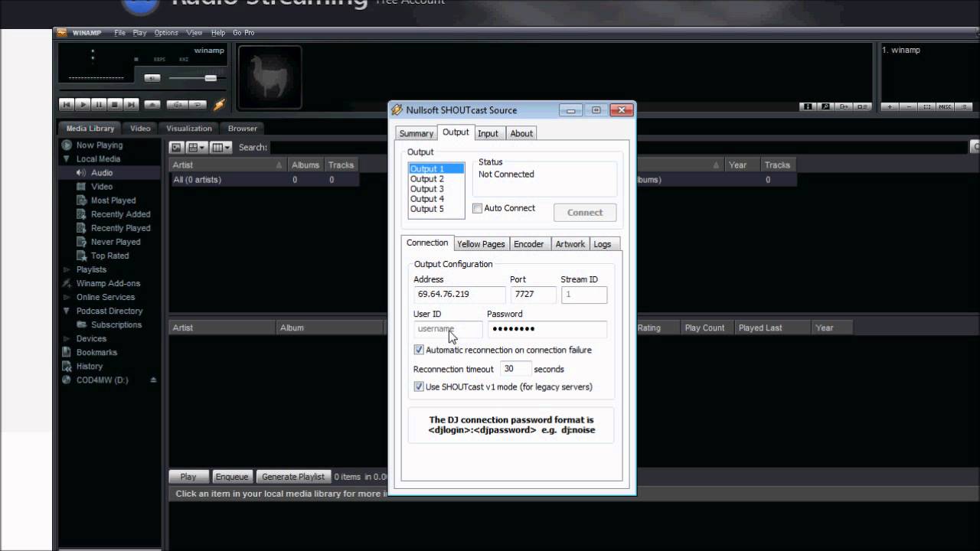Toggle repeat mode in Winamp

[198, 105]
